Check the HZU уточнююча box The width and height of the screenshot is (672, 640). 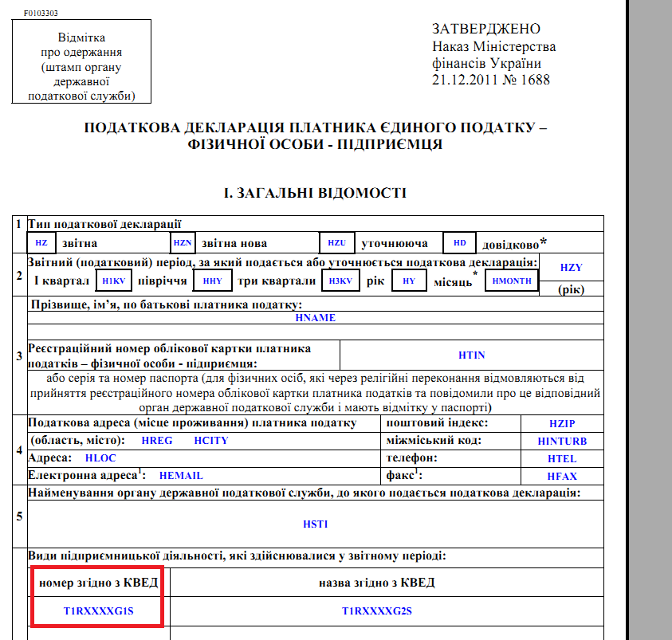(x=337, y=243)
